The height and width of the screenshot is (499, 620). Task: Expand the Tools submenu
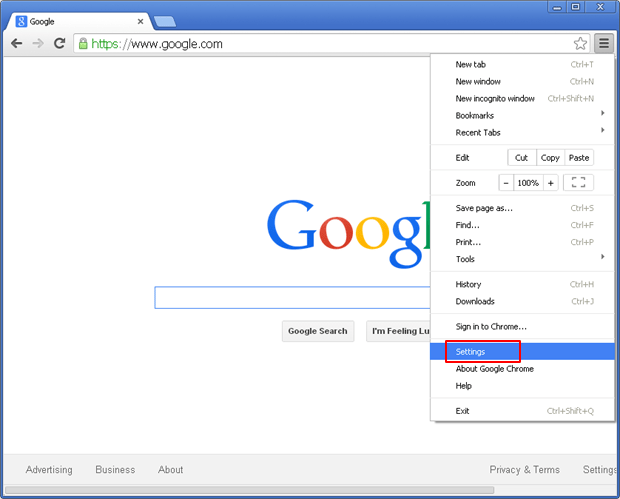pyautogui.click(x=523, y=259)
